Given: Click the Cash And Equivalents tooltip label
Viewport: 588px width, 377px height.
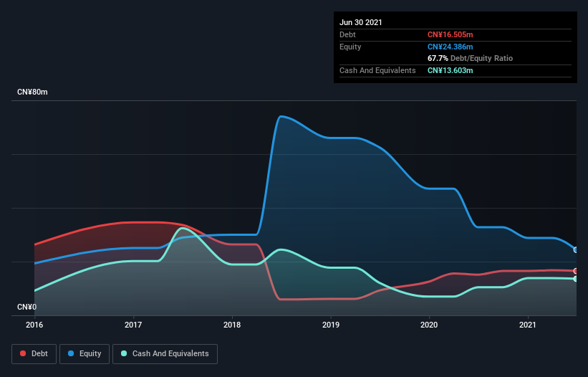Looking at the screenshot, I should (x=377, y=70).
